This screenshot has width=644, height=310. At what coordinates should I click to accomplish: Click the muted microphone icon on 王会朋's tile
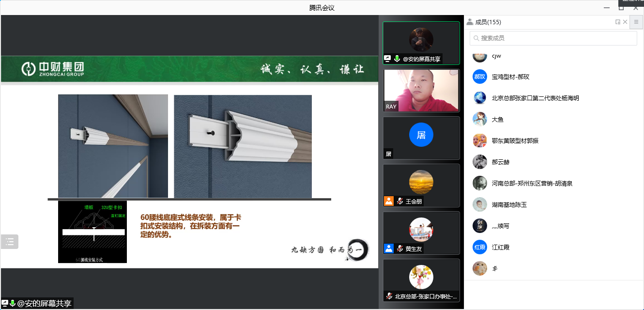point(400,201)
